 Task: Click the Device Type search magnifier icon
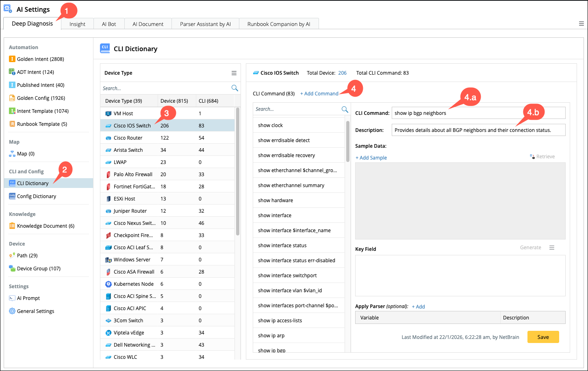coord(234,88)
